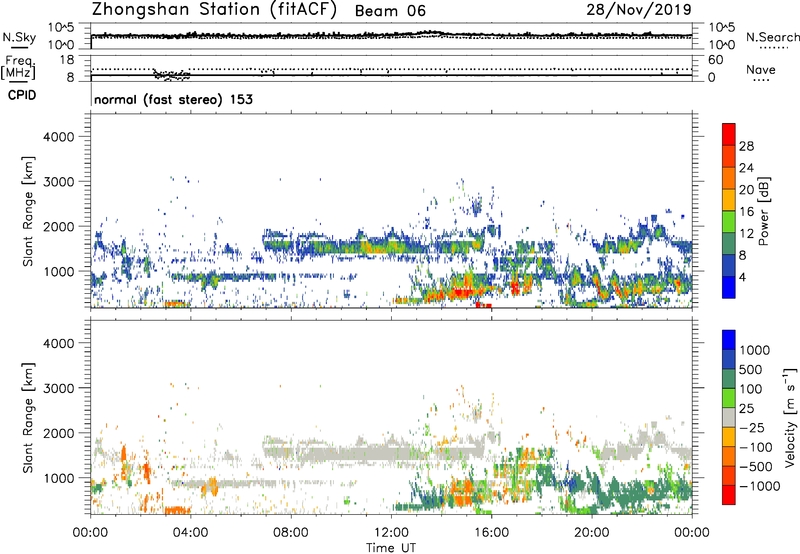Click the strong red power echo near 15:00 UT
Image resolution: width=800 pixels, height=554 pixels.
pyautogui.click(x=463, y=293)
